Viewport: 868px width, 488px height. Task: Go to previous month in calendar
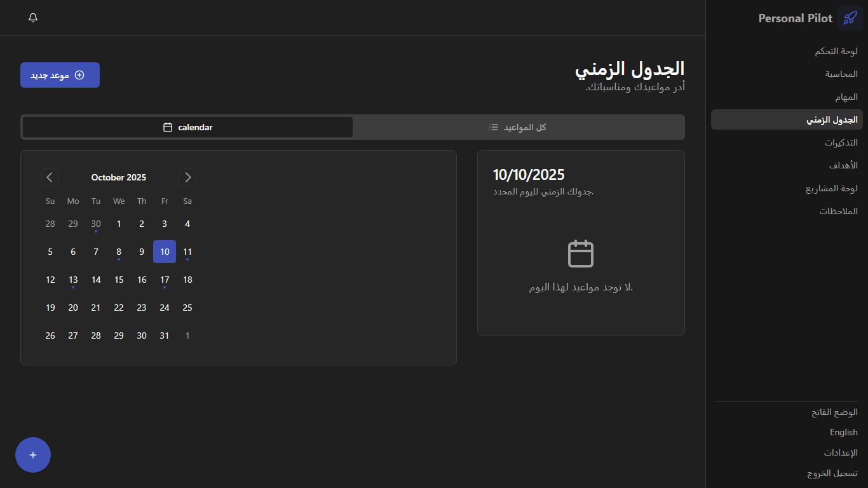pyautogui.click(x=50, y=177)
